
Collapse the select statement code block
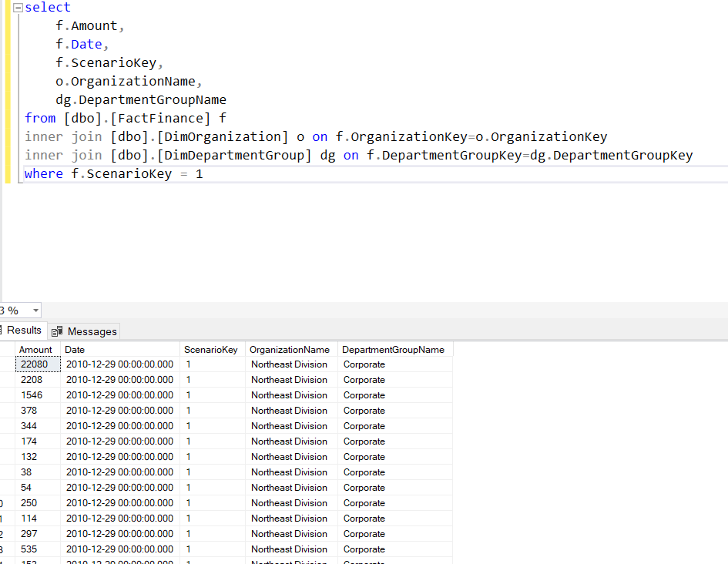[x=7, y=7]
